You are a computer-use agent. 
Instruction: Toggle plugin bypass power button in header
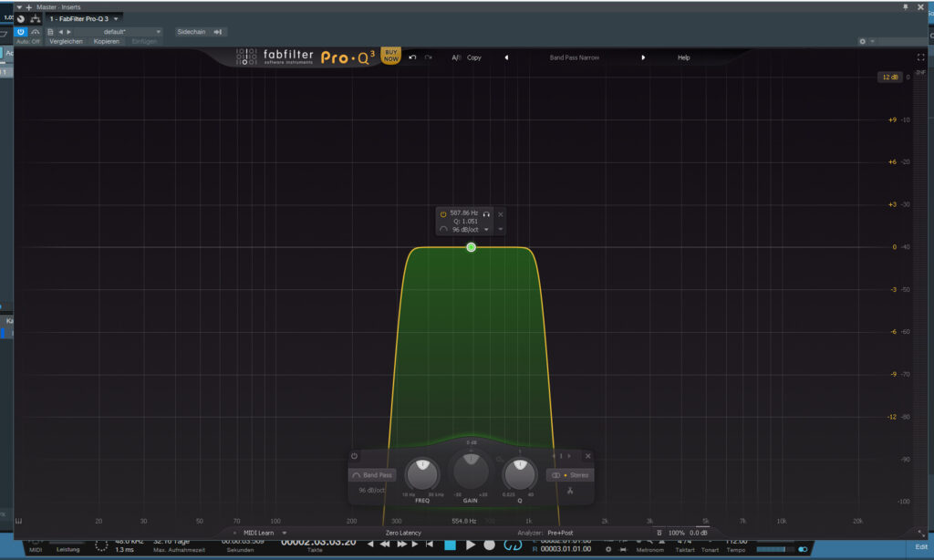[x=21, y=32]
